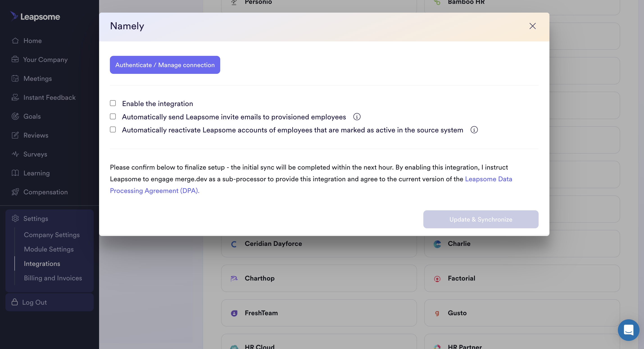Viewport: 644px width, 349px height.
Task: Open Instant Feedback section
Action: coord(50,97)
